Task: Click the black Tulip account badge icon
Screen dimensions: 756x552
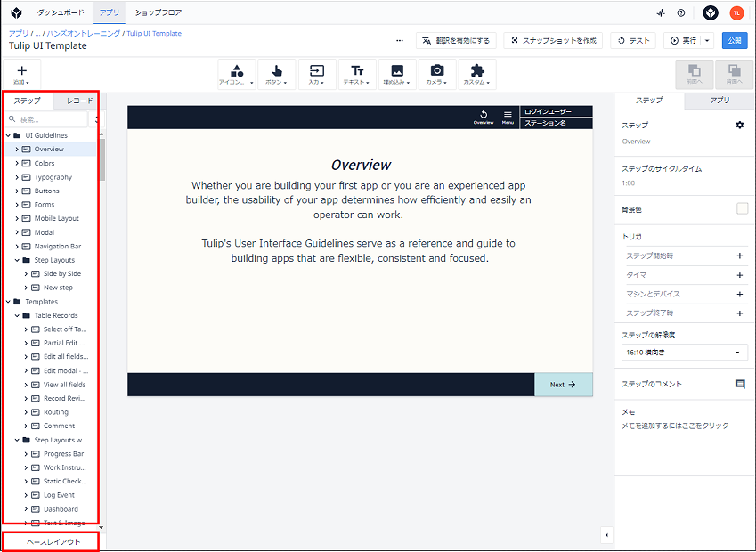Action: click(711, 13)
